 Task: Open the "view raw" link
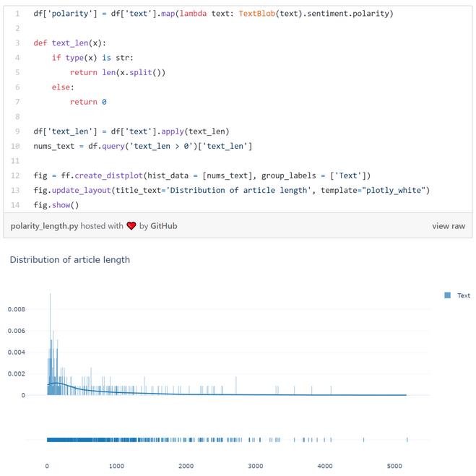pos(448,226)
